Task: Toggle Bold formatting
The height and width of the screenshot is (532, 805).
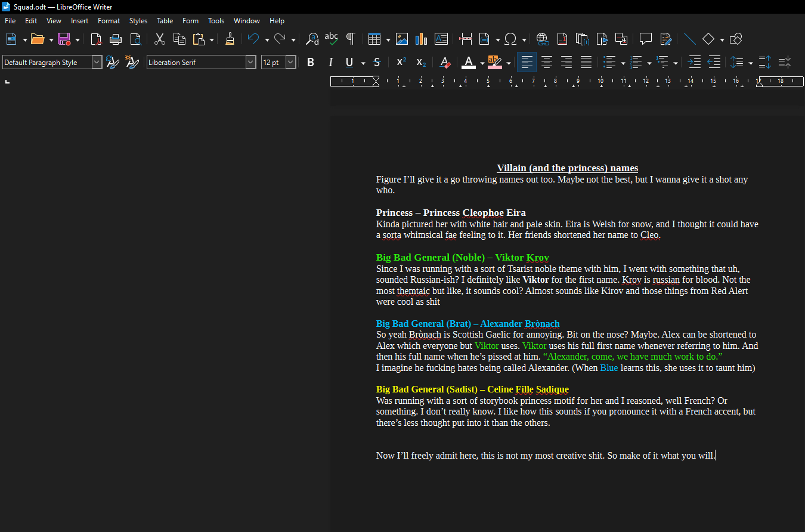Action: point(310,62)
